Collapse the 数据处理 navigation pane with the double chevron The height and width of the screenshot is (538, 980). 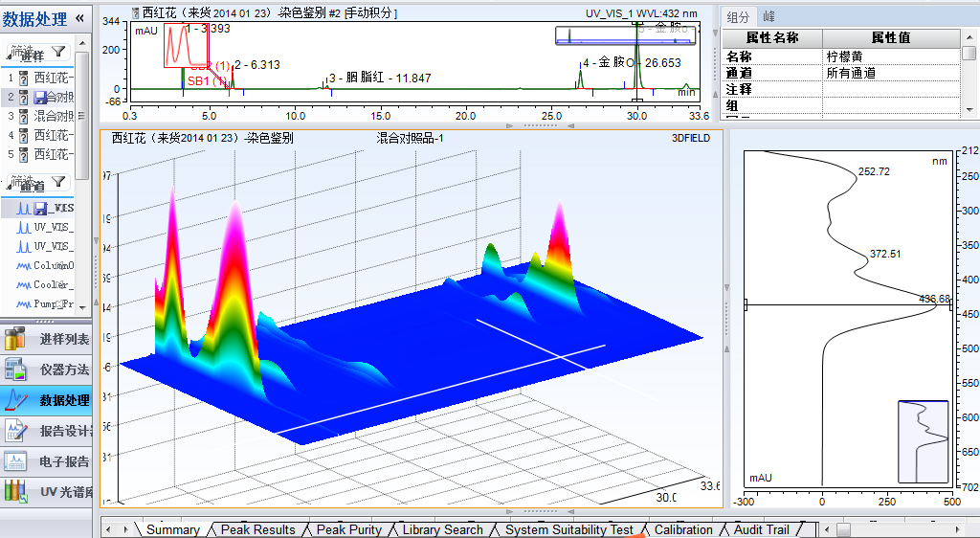(78, 18)
